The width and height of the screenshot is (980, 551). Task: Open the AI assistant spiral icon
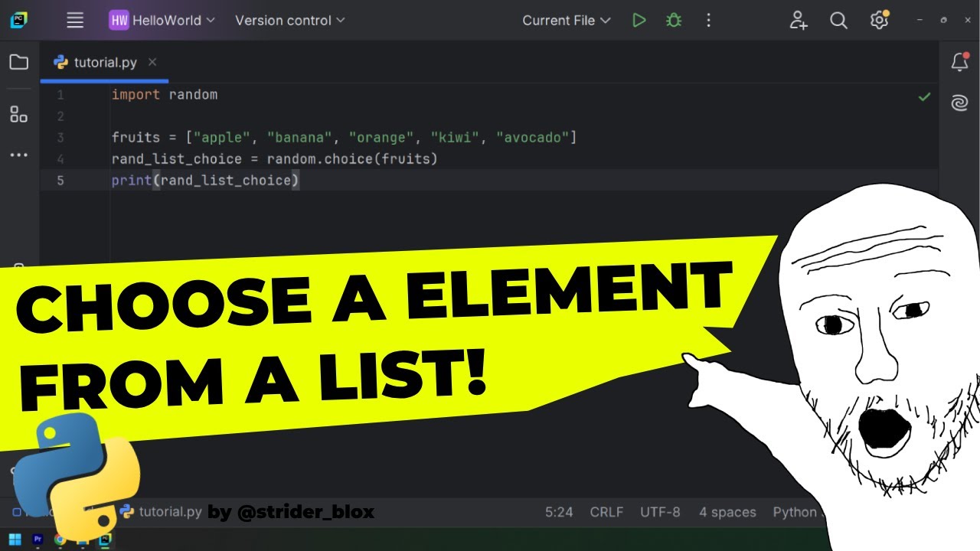pyautogui.click(x=960, y=103)
